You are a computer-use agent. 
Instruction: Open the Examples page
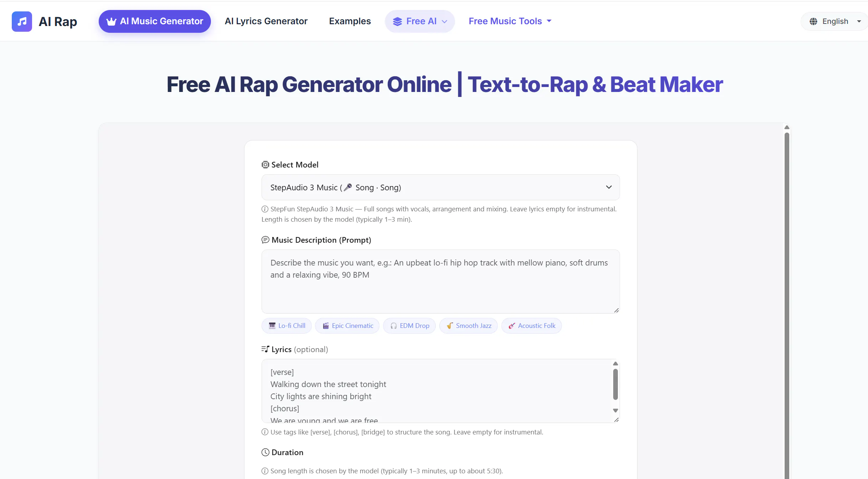350,21
